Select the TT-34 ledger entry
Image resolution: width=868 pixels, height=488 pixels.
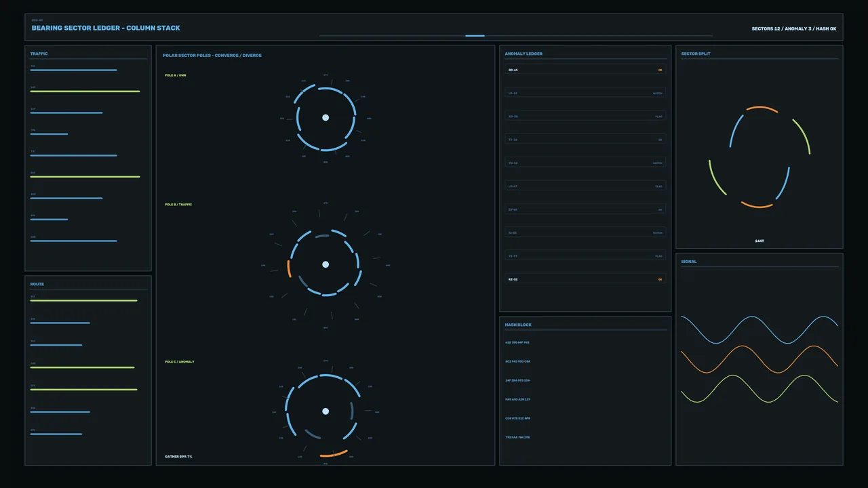(x=586, y=139)
